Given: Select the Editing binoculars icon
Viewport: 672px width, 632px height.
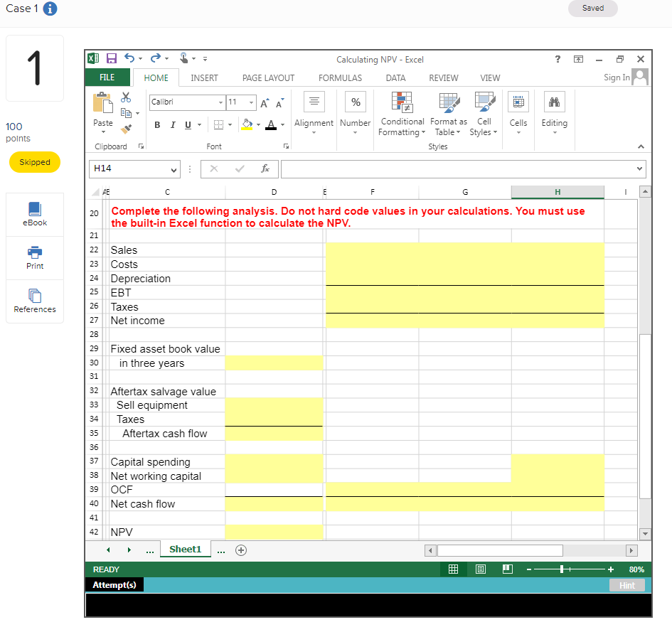Looking at the screenshot, I should click(x=555, y=102).
